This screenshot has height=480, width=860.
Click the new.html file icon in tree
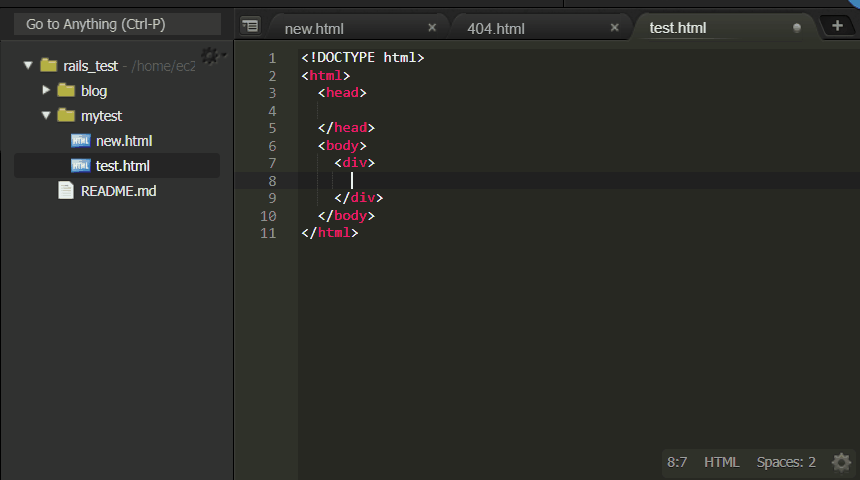pos(81,140)
